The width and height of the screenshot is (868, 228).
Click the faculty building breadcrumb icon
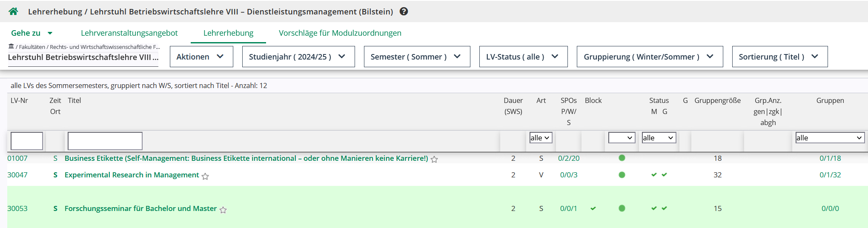(11, 46)
